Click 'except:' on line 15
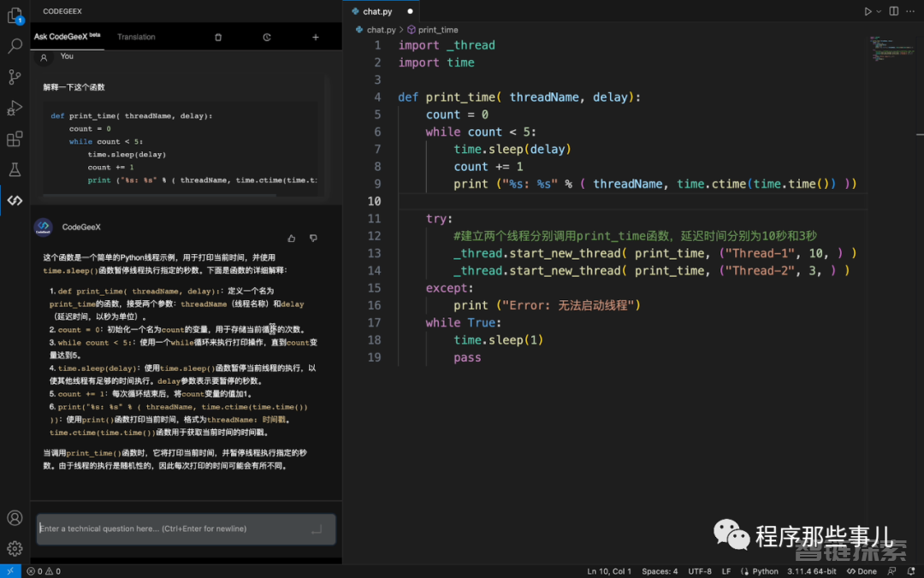This screenshot has width=924, height=578. click(450, 288)
